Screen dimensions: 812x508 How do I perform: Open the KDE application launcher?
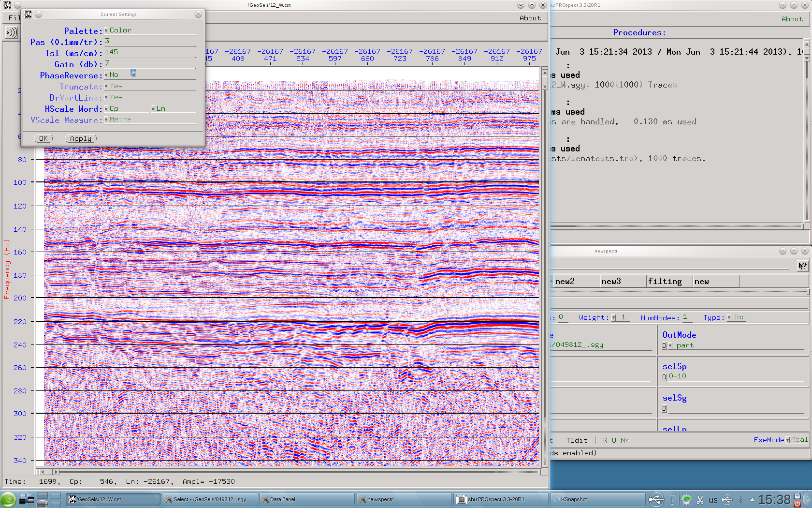tap(8, 499)
